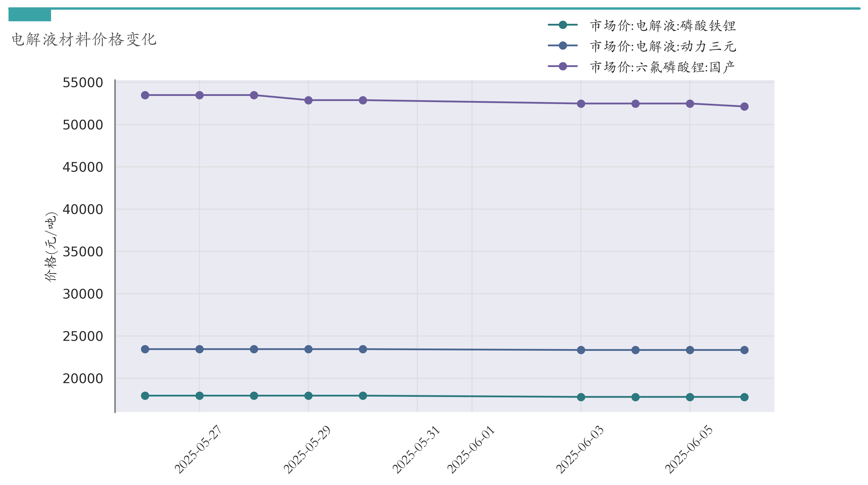Select the purple data point at 2025-05-27

199,95
